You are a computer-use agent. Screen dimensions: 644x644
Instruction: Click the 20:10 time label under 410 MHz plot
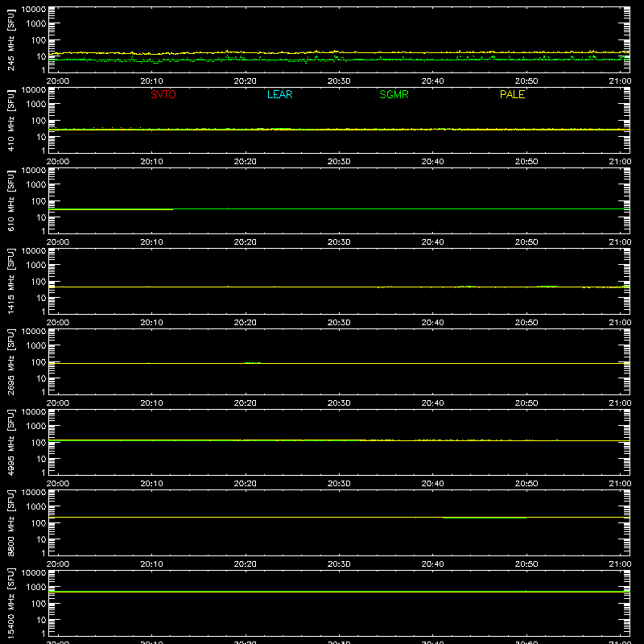(x=151, y=162)
